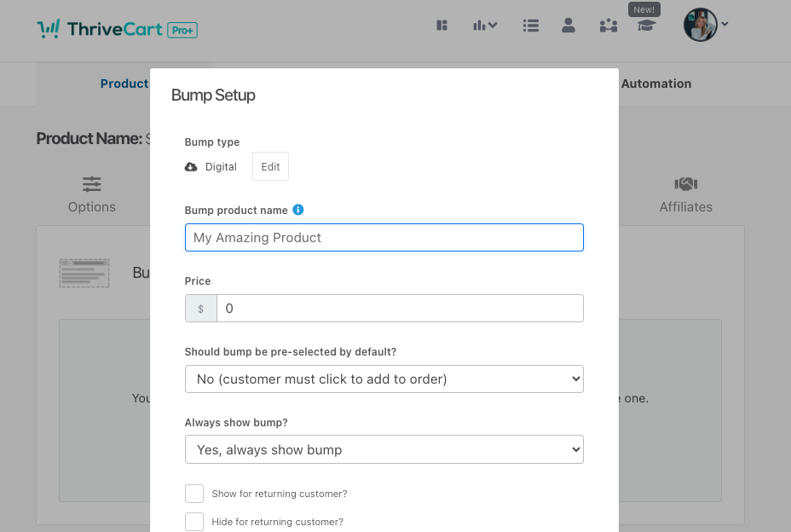Open the affiliates group icon in header
Image resolution: width=791 pixels, height=532 pixels.
click(608, 26)
